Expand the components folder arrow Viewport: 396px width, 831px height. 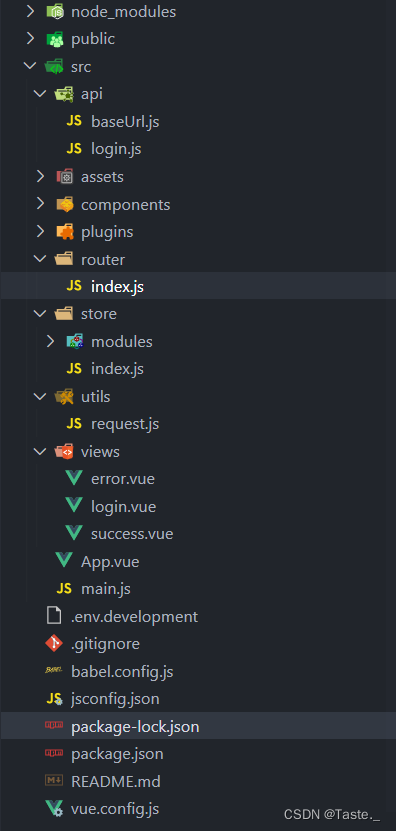pos(40,204)
